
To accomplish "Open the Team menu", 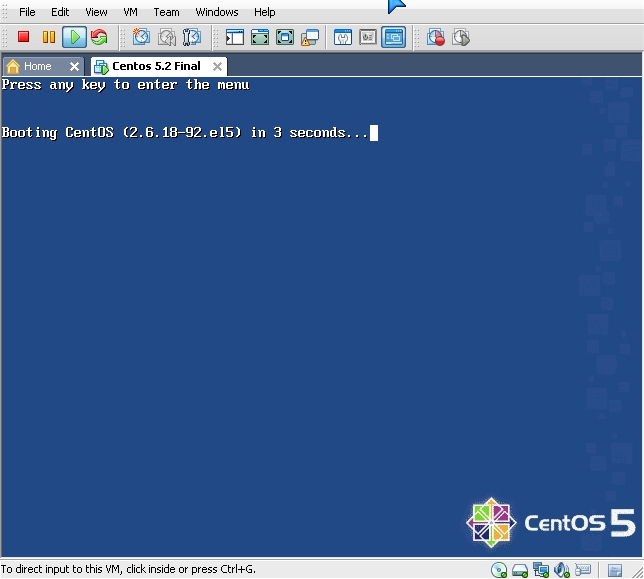I will (x=166, y=12).
